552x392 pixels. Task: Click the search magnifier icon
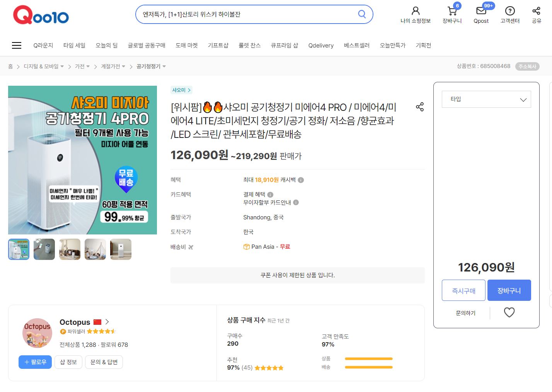(x=362, y=14)
